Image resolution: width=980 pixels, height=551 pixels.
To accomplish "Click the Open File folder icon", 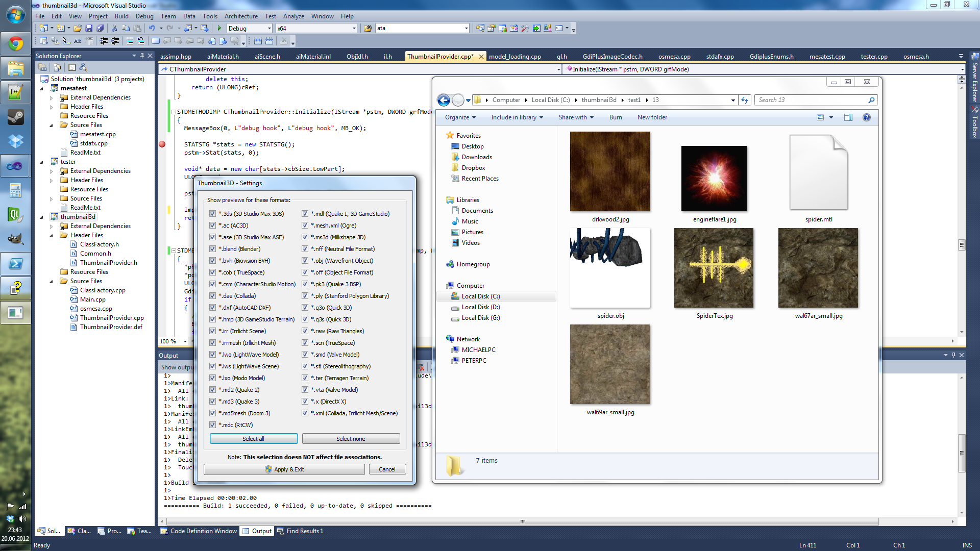I will 78,29.
